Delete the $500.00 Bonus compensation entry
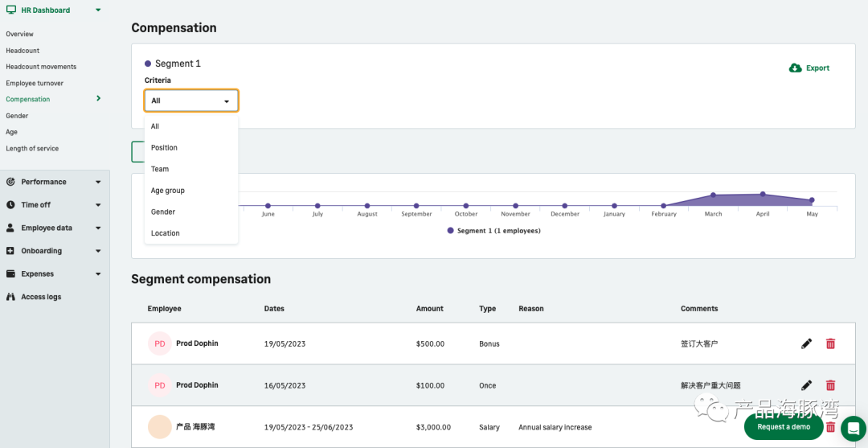Viewport: 868px width, 448px height. 830,343
